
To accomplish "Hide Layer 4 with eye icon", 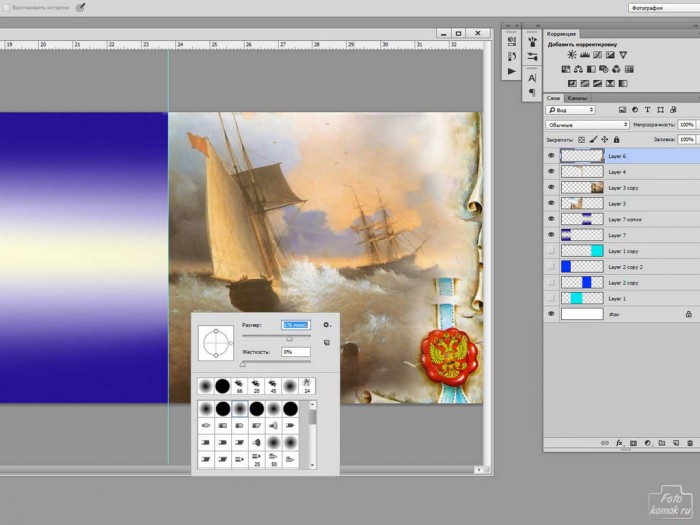I will [551, 171].
